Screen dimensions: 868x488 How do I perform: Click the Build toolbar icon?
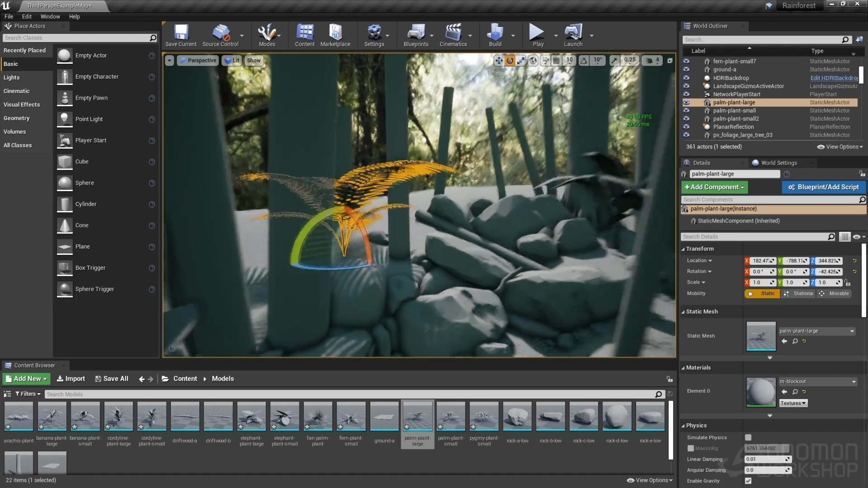pyautogui.click(x=495, y=35)
